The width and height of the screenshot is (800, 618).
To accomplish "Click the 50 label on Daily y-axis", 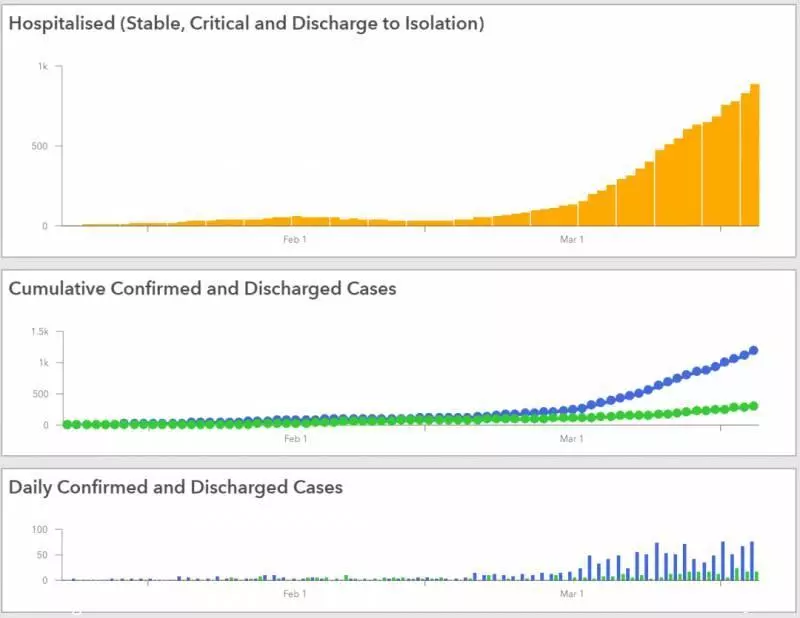I will pyautogui.click(x=42, y=555).
